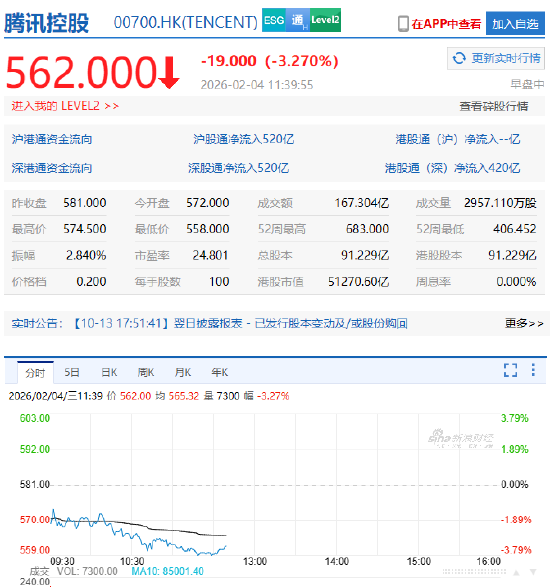Click 成交额 value 167.304亿

[362, 203]
